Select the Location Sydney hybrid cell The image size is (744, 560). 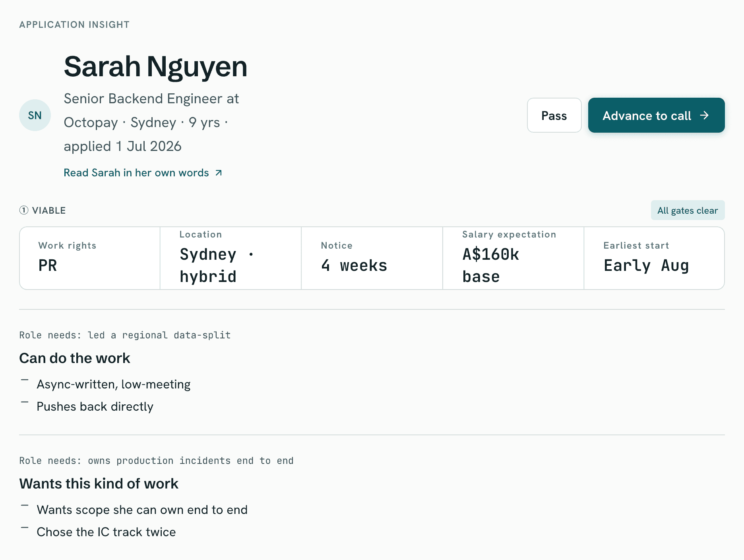pyautogui.click(x=231, y=258)
